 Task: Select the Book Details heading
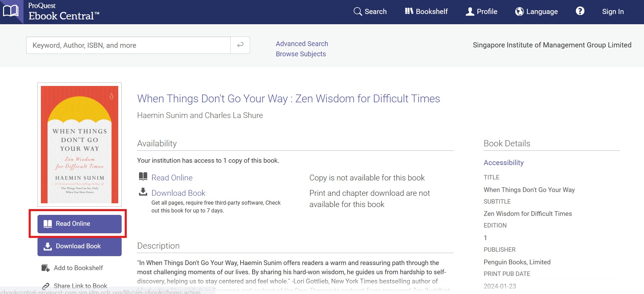pyautogui.click(x=507, y=144)
